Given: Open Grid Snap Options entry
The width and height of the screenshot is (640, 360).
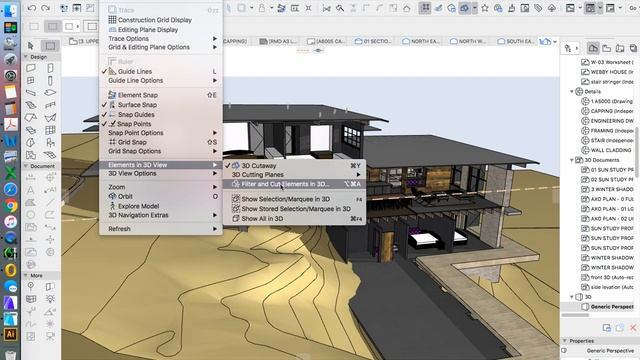Looking at the screenshot, I should point(161,151).
